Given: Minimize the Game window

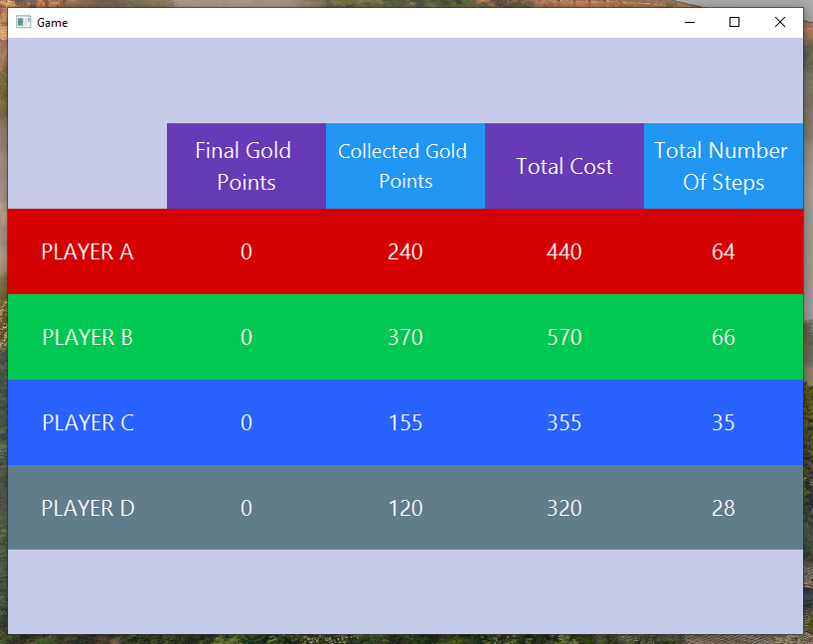Looking at the screenshot, I should click(689, 22).
